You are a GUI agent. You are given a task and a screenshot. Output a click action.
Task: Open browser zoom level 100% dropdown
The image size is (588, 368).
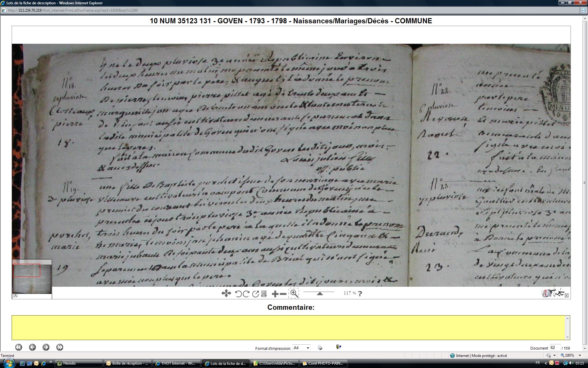[x=580, y=355]
